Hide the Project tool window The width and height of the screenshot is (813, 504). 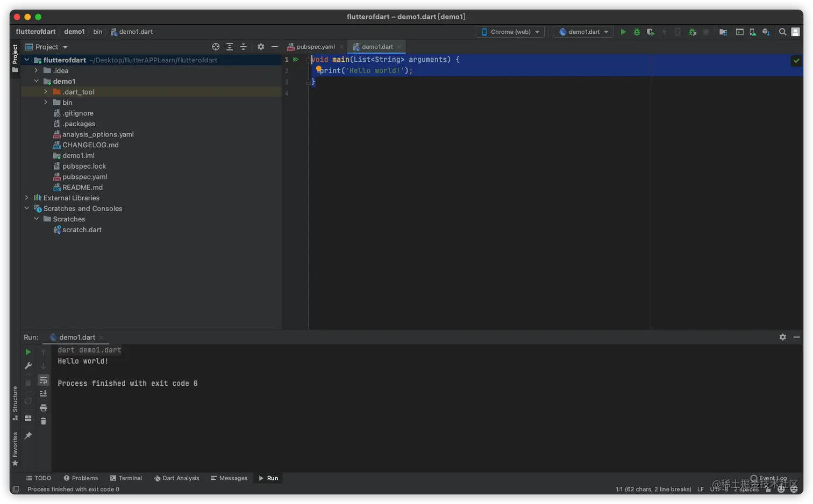(x=275, y=47)
